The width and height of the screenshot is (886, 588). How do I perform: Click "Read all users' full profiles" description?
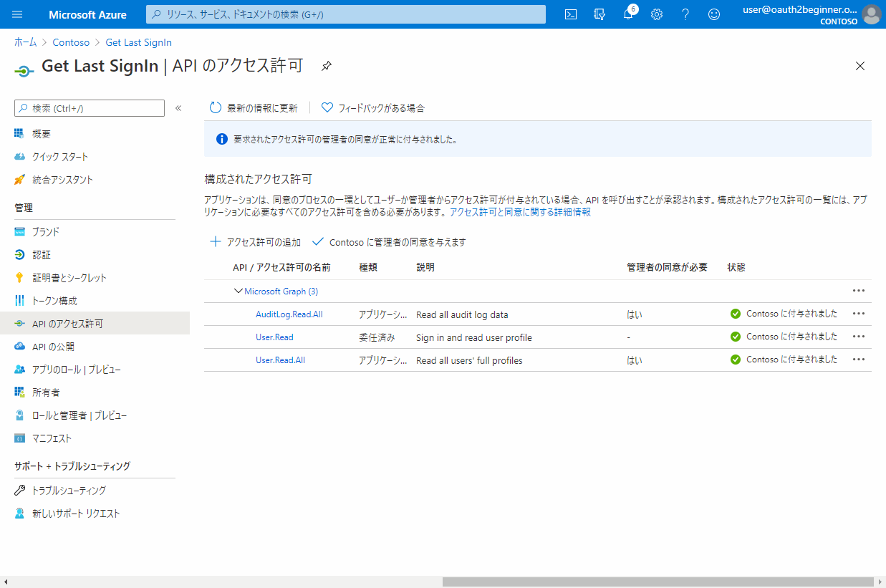point(469,360)
